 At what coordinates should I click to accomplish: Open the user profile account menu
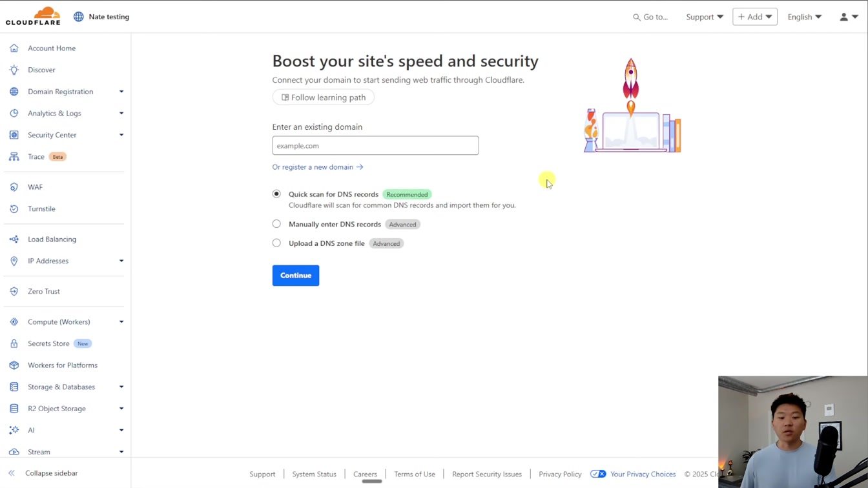(x=849, y=17)
